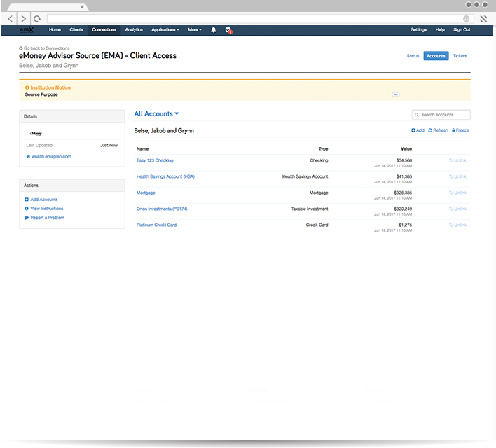Unlink the Mortgage account
This screenshot has height=448, width=496.
click(x=457, y=192)
